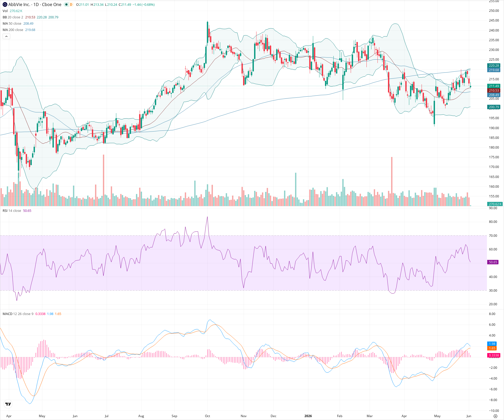The image size is (504, 420).
Task: Click the 50.65 RSI axis label
Action: (x=493, y=262)
